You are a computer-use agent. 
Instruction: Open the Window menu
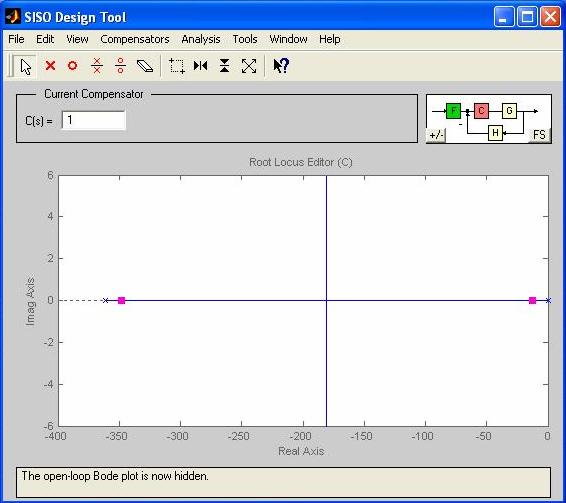[x=288, y=39]
